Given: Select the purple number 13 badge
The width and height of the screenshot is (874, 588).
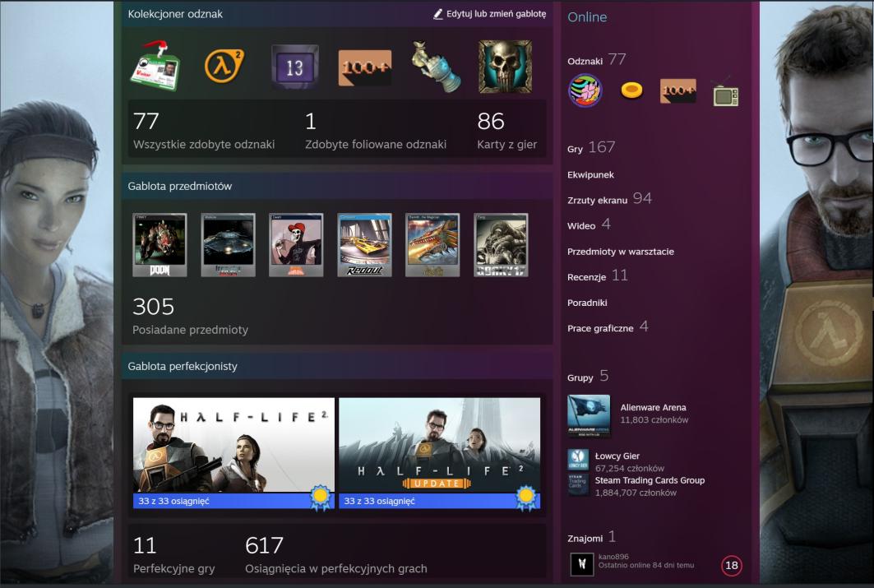Looking at the screenshot, I should [294, 67].
